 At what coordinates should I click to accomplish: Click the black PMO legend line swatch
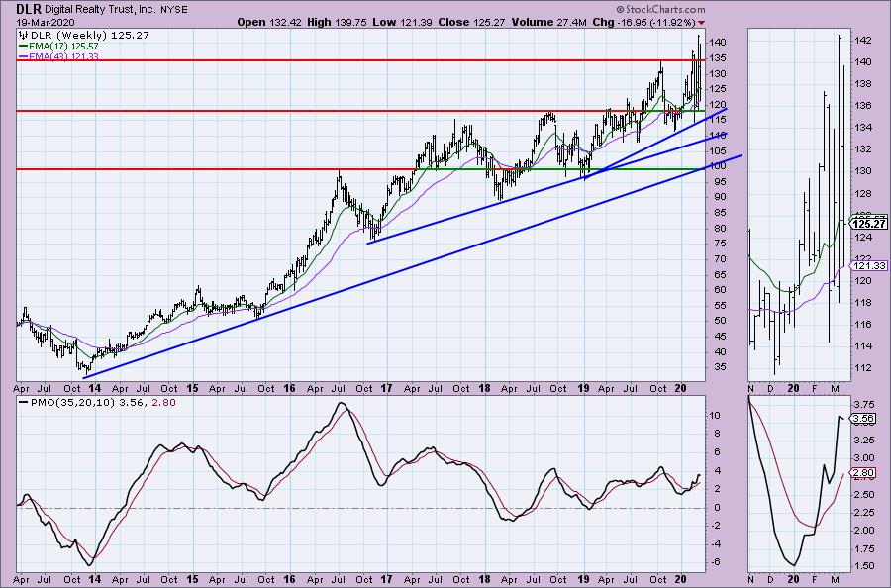coord(24,402)
